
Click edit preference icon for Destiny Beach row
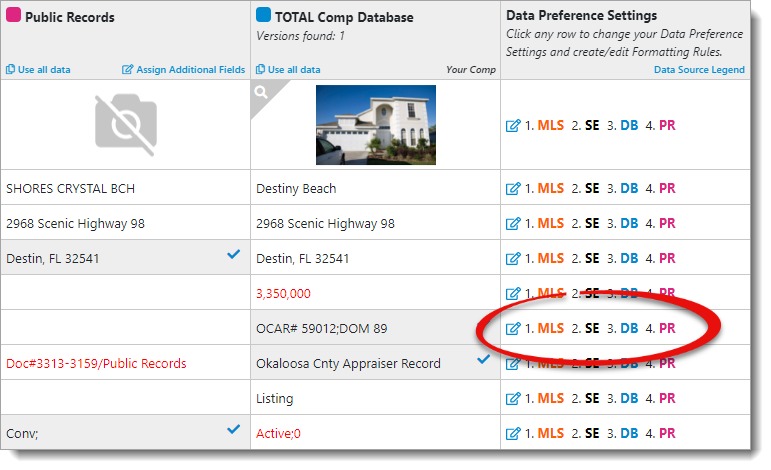513,188
